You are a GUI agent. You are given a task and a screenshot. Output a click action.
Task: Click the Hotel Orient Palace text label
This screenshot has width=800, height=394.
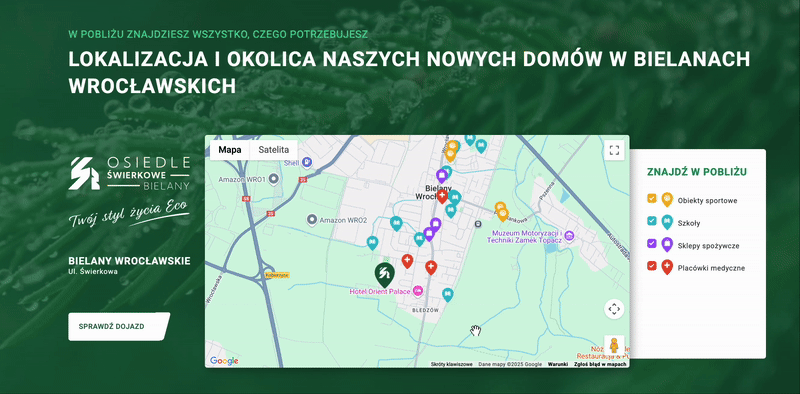380,291
